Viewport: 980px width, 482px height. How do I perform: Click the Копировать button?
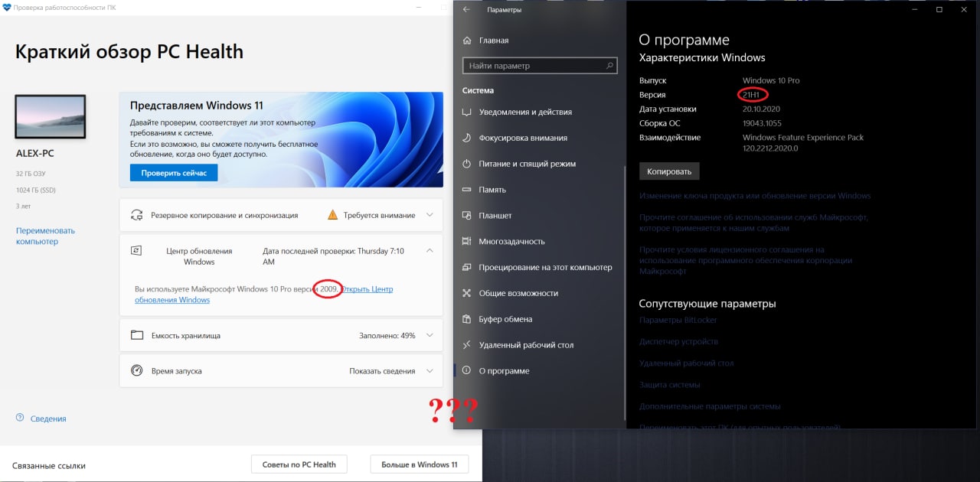coord(669,171)
